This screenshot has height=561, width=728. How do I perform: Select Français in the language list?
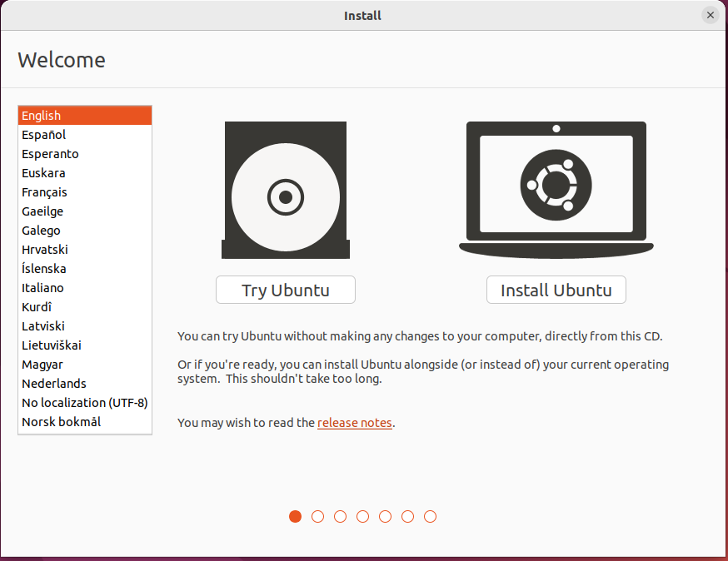pos(85,192)
